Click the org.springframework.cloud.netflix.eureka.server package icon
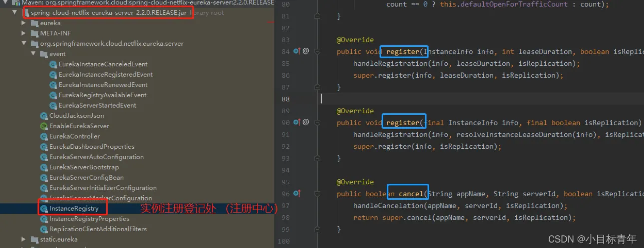 point(34,44)
